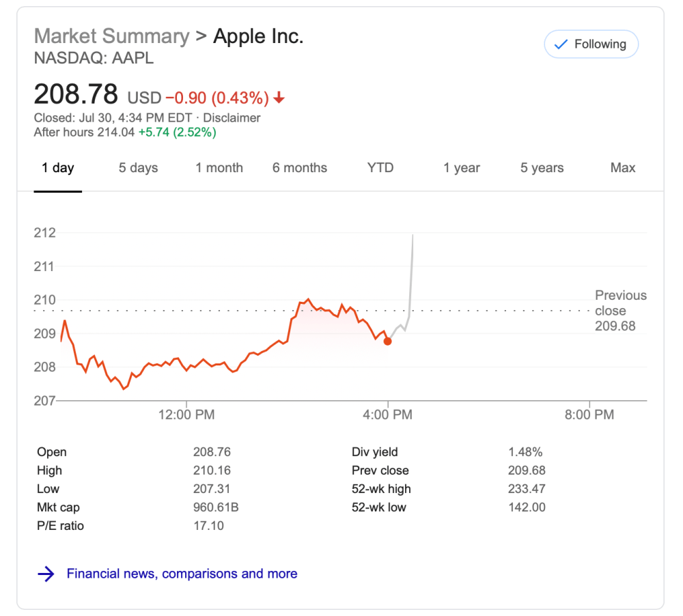Open the Disclaimer link
This screenshot has height=616, width=683.
(x=232, y=117)
